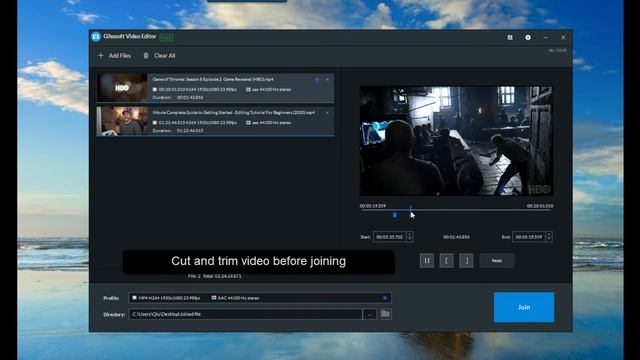Remove the Game of Thrones file with X
The height and width of the screenshot is (360, 640).
coord(327,80)
